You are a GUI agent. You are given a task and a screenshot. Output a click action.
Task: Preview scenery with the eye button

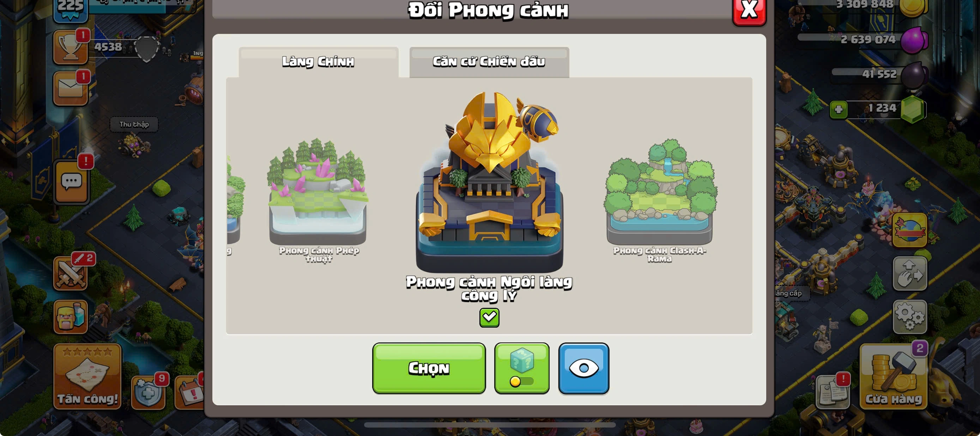pyautogui.click(x=583, y=368)
